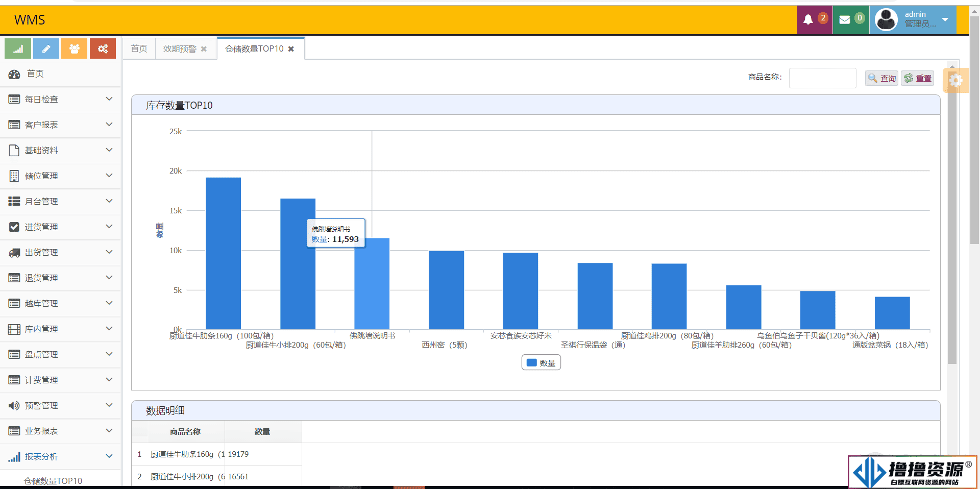The height and width of the screenshot is (489, 980).
Task: Click the 西州密 chart bar
Action: click(x=447, y=290)
